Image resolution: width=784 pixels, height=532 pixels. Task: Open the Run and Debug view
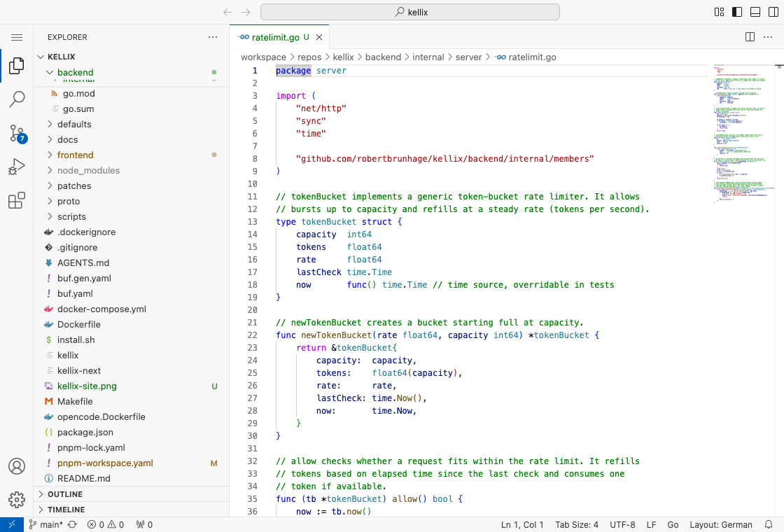pyautogui.click(x=17, y=167)
